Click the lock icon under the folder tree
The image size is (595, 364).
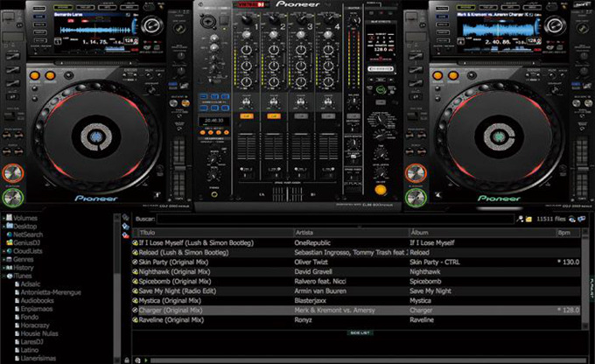[x=126, y=360]
